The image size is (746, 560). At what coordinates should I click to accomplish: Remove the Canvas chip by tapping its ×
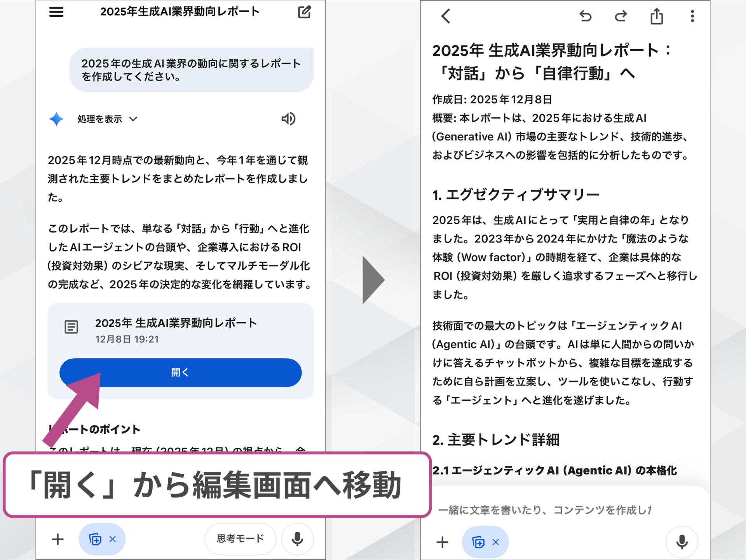(x=113, y=539)
